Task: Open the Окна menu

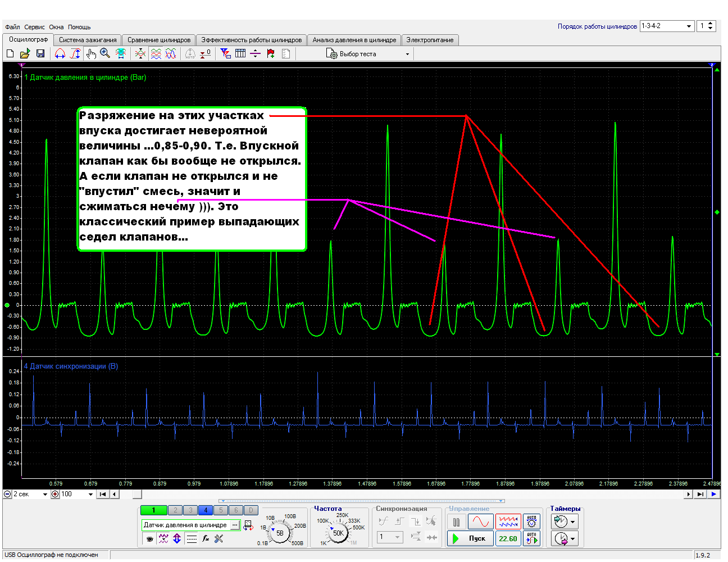Action: 56,27
